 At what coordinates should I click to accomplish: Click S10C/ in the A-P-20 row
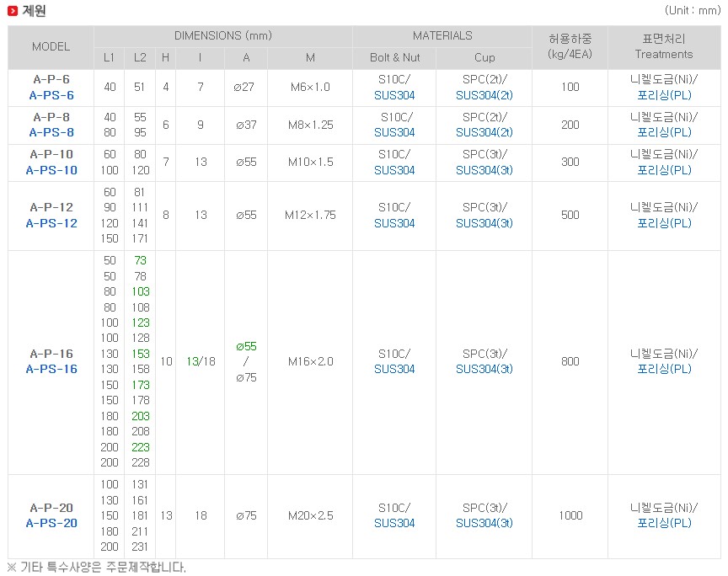coord(394,508)
